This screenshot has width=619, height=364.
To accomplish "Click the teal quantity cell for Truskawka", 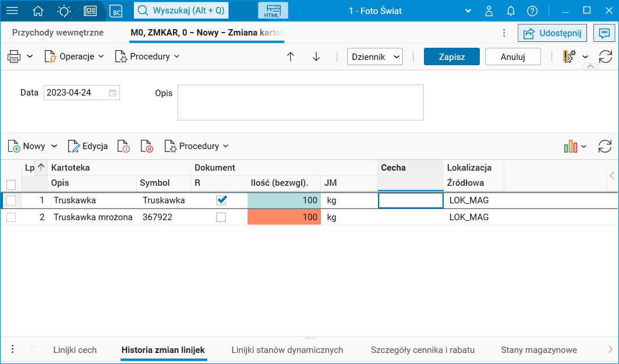I will pos(284,200).
